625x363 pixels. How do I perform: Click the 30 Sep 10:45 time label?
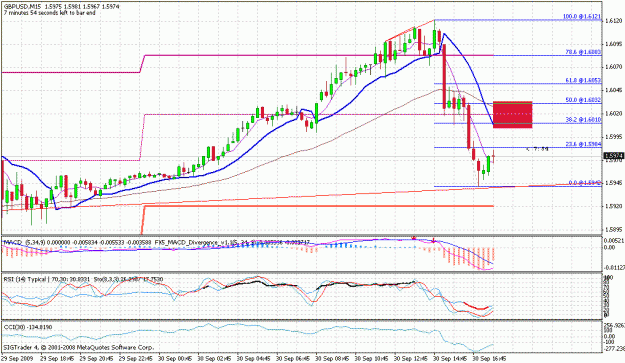[372, 358]
